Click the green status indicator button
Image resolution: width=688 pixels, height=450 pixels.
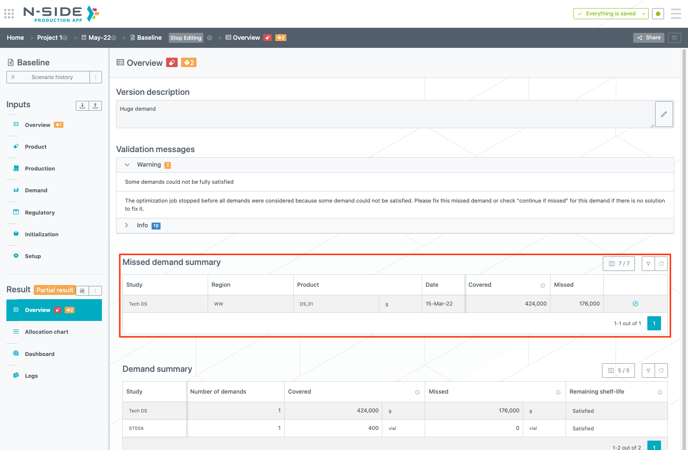pos(658,14)
